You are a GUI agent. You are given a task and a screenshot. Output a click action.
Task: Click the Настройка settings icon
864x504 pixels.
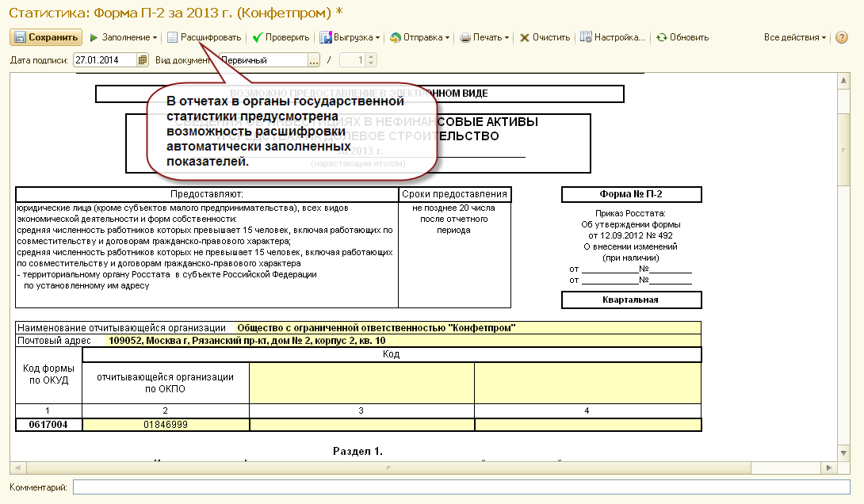pos(586,37)
